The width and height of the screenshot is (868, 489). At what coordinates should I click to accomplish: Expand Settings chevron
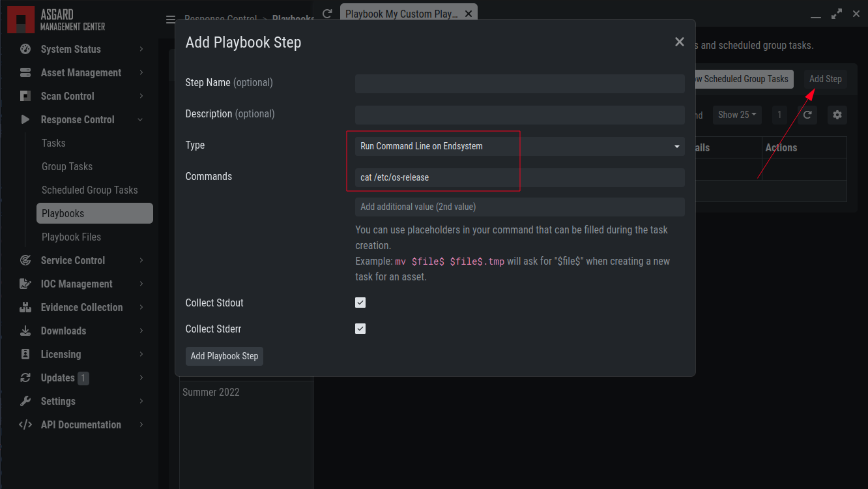pyautogui.click(x=141, y=401)
